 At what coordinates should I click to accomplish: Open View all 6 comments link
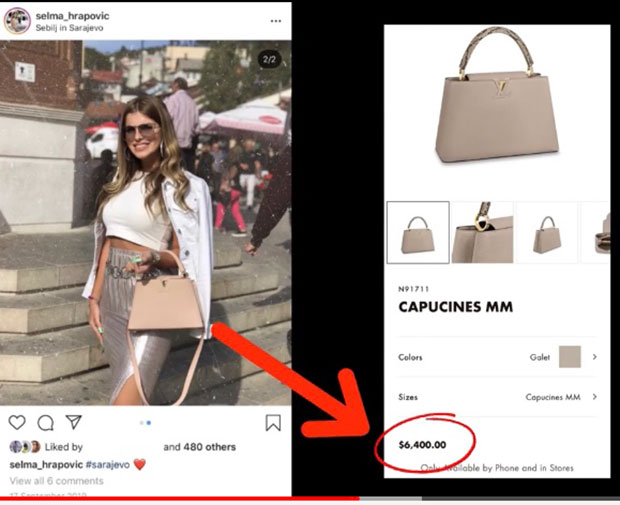pyautogui.click(x=57, y=481)
